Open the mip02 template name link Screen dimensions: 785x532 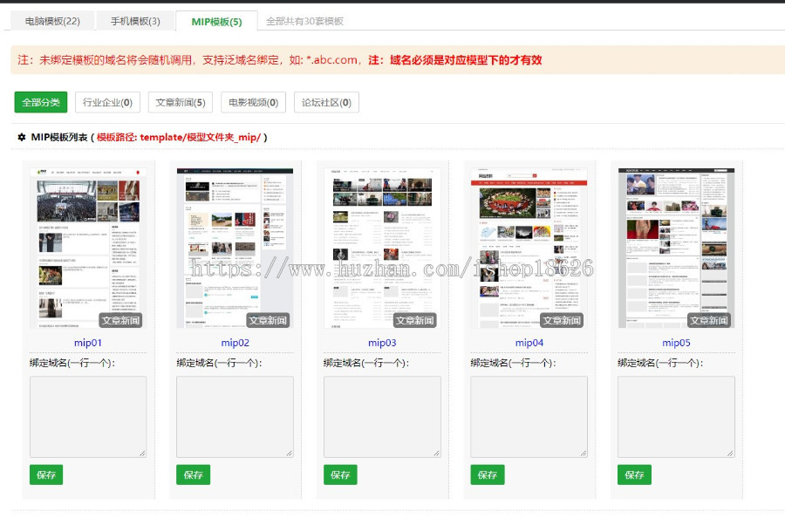click(x=235, y=343)
